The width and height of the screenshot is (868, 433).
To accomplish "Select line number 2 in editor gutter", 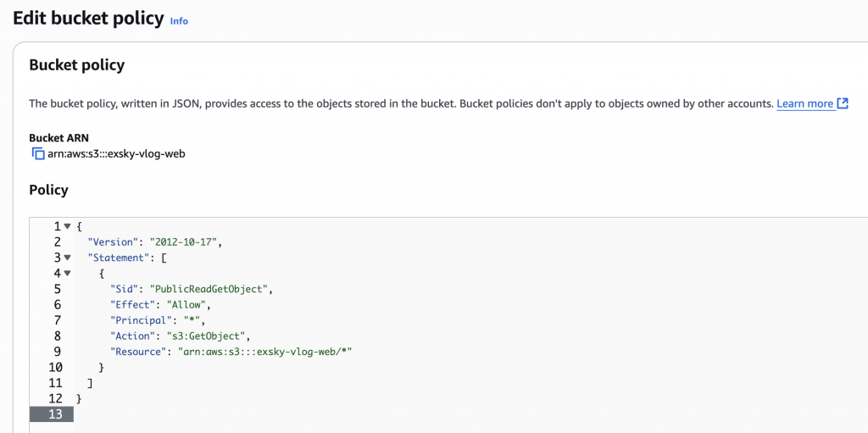I will [58, 242].
